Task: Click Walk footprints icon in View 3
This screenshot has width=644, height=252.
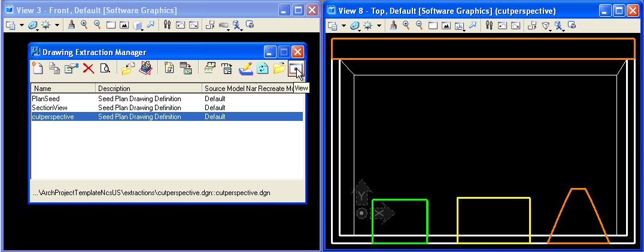Action: point(167,25)
